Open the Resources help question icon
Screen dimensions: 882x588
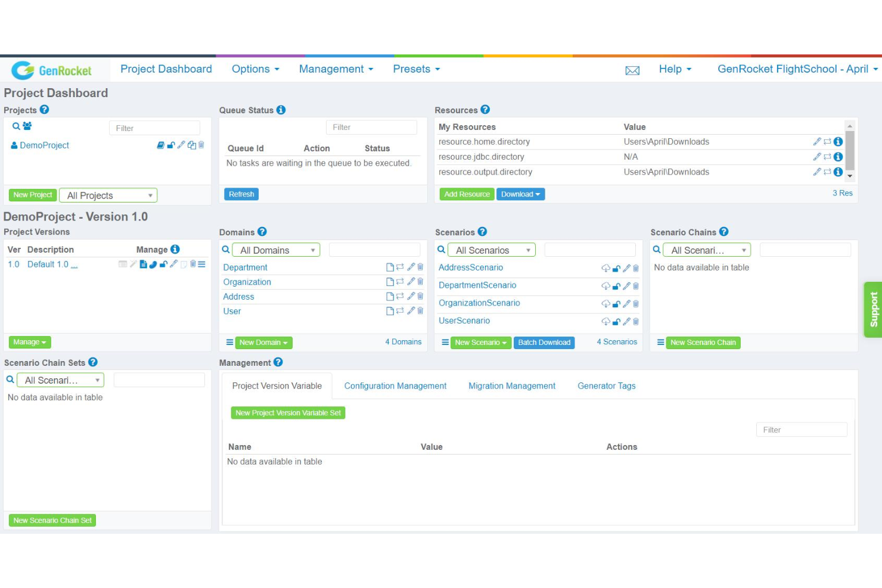pyautogui.click(x=485, y=110)
